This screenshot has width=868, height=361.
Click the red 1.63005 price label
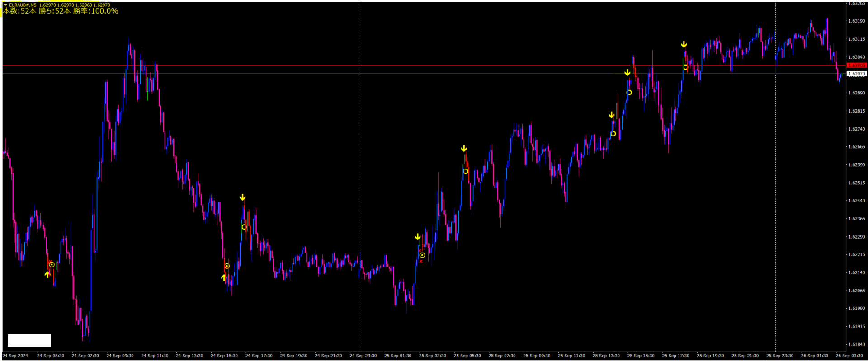click(x=857, y=66)
